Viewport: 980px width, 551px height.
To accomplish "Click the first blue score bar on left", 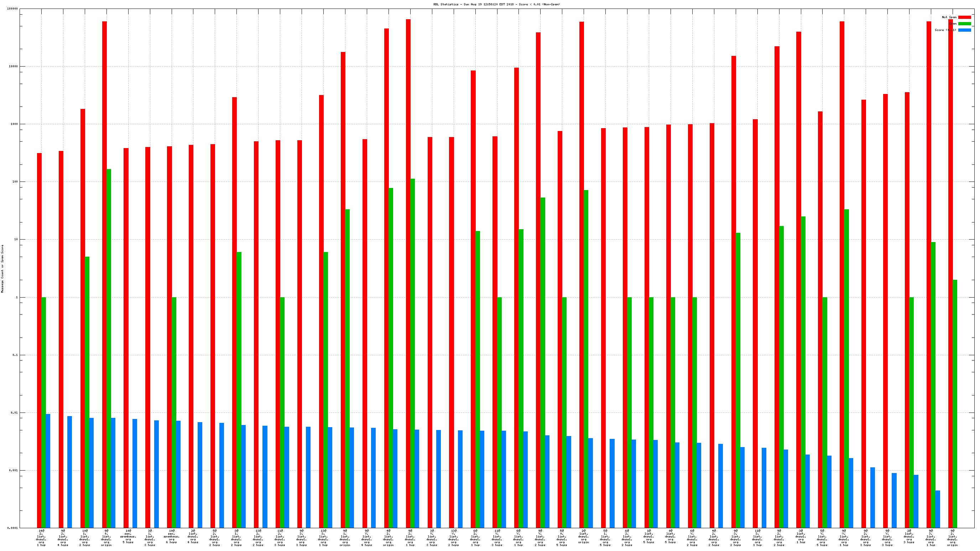I will click(48, 471).
